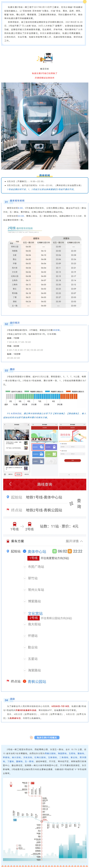
Task: Click the orange 末 last-train badge
Action: point(70,551)
